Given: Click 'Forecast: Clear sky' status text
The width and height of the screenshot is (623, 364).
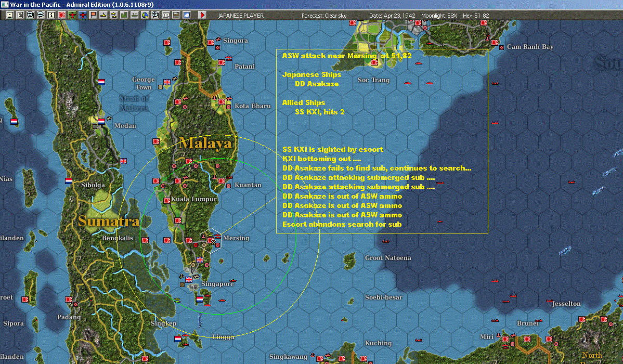Looking at the screenshot, I should click(x=324, y=16).
